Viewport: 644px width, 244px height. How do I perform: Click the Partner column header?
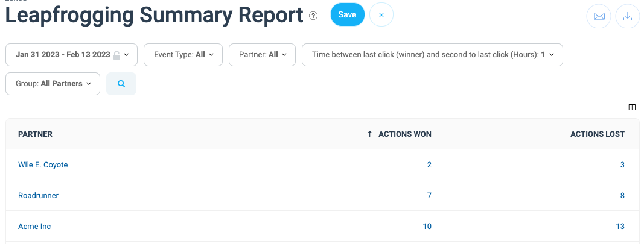pyautogui.click(x=35, y=134)
